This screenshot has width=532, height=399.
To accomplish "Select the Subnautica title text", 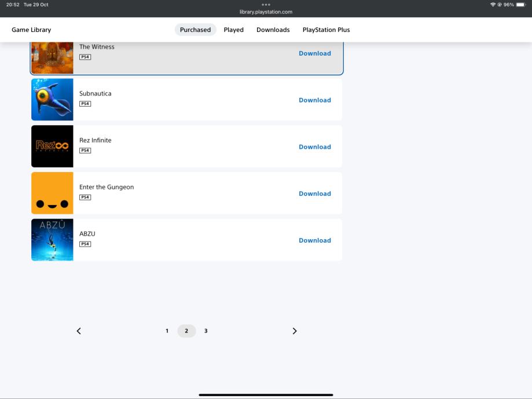I will [x=96, y=94].
